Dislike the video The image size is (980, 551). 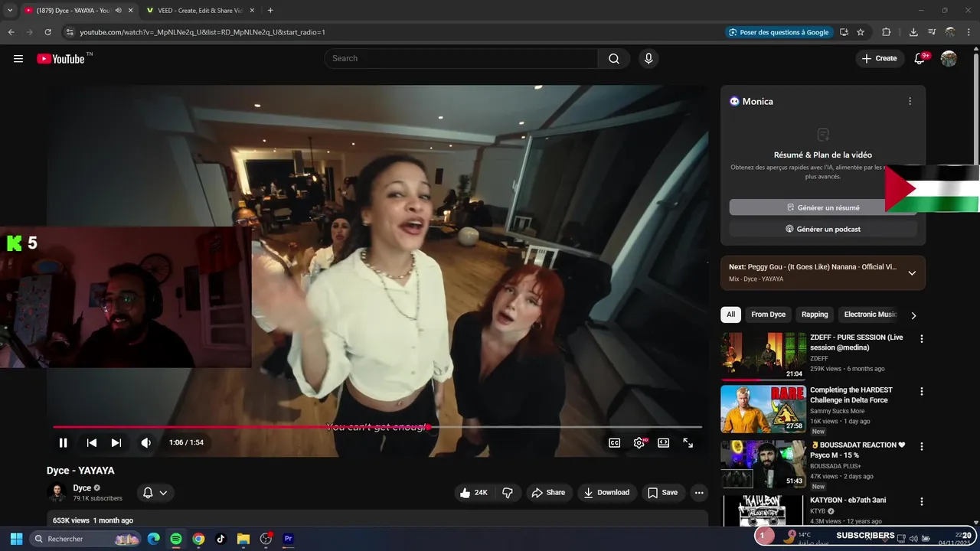pyautogui.click(x=508, y=493)
